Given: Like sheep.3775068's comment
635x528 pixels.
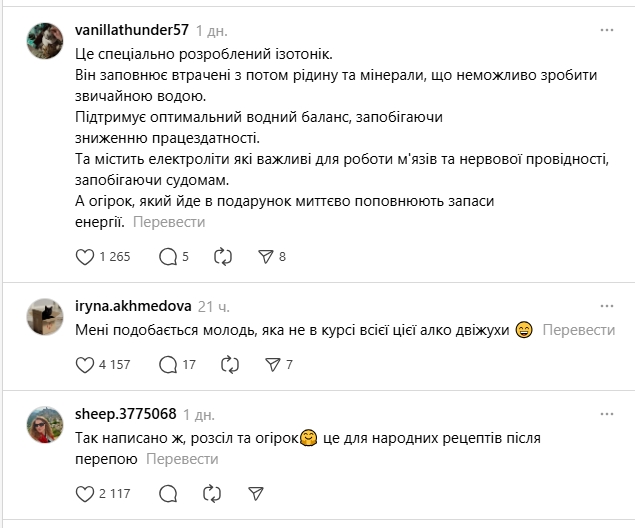Looking at the screenshot, I should click(85, 493).
